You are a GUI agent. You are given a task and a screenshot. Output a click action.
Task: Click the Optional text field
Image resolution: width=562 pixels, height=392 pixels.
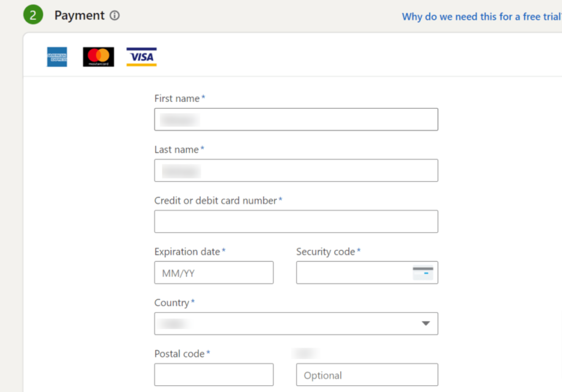[367, 374]
